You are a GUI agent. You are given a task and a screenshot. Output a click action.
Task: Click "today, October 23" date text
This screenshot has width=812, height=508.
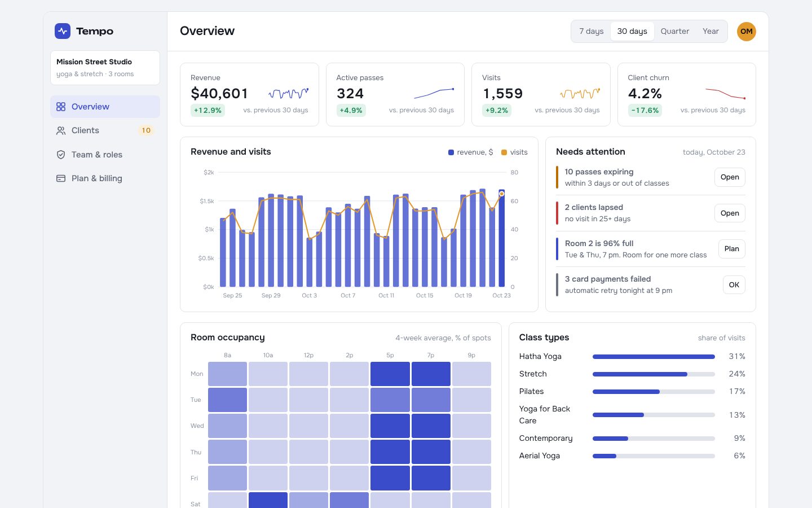[x=714, y=152]
